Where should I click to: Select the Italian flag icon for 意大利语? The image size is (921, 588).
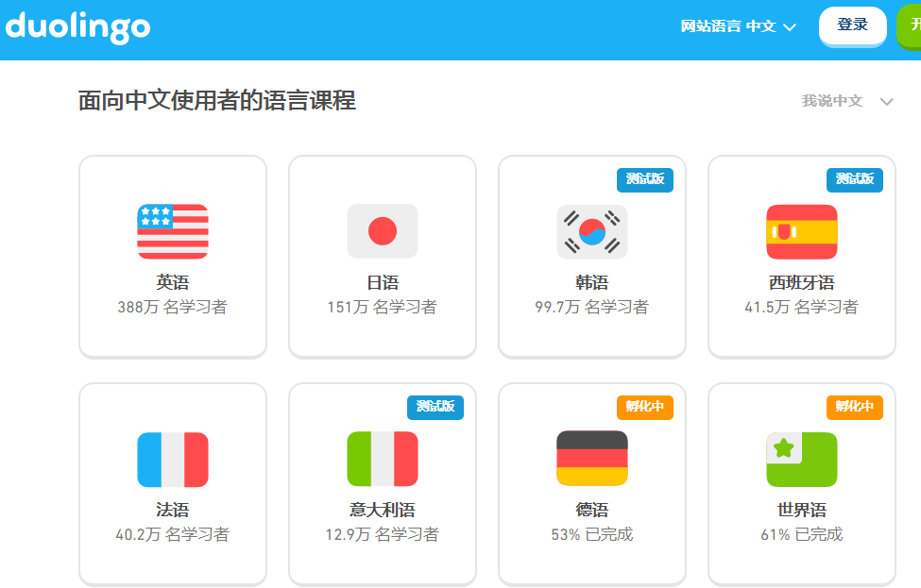[x=382, y=458]
